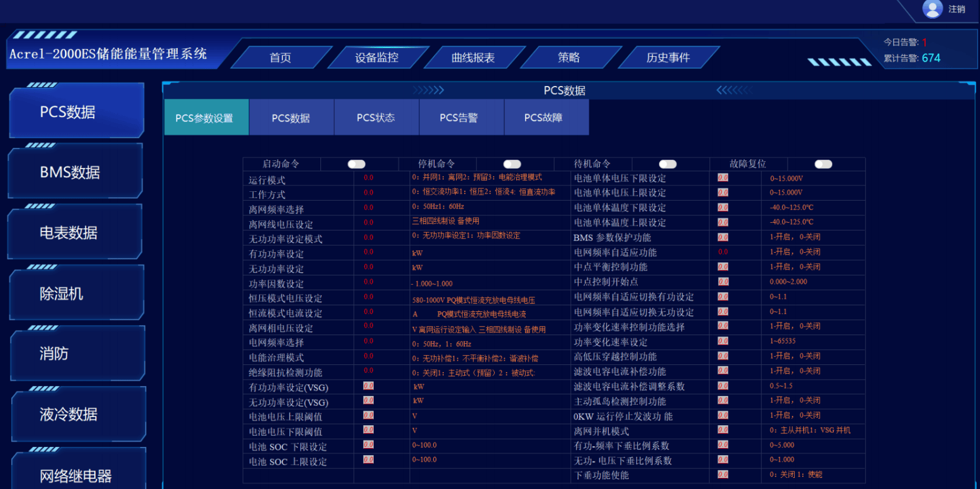The width and height of the screenshot is (980, 489).
Task: Open the 历史事件 tab
Action: click(x=668, y=57)
